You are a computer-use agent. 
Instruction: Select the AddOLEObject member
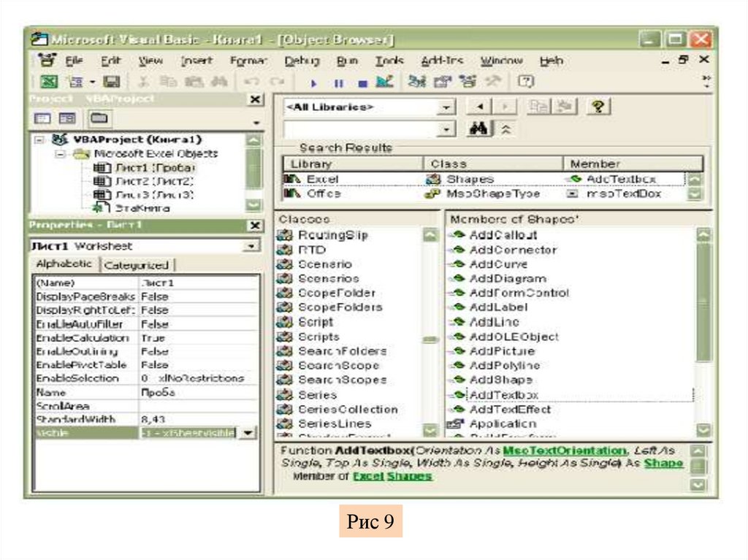click(514, 337)
